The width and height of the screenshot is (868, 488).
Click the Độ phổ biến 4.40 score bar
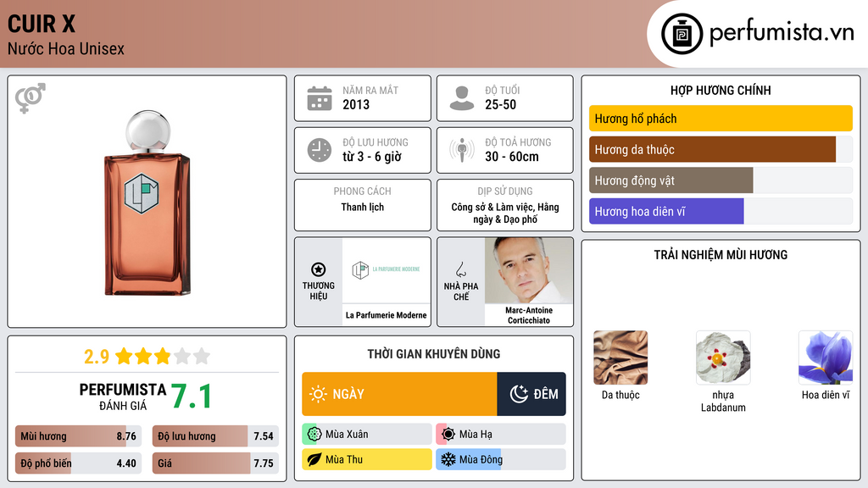(x=78, y=463)
